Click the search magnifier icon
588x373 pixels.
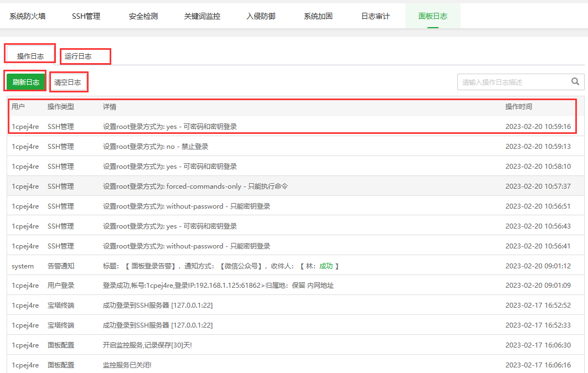(576, 82)
